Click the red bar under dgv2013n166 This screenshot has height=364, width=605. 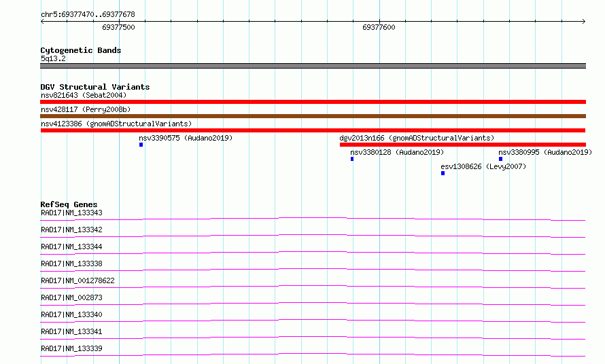pos(463,145)
